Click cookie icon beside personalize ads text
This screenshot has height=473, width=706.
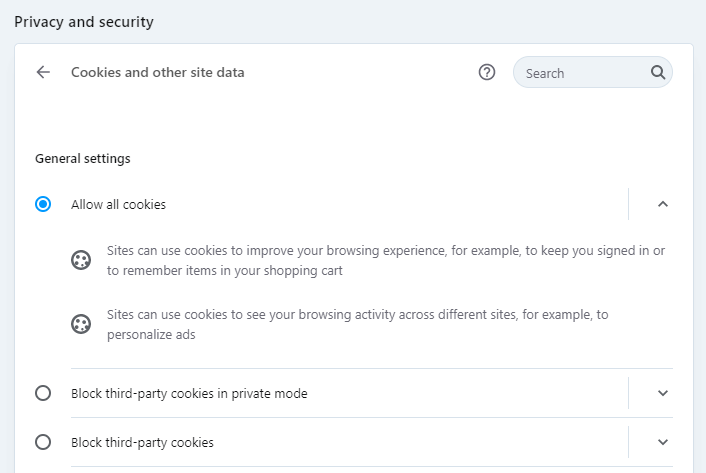click(80, 324)
